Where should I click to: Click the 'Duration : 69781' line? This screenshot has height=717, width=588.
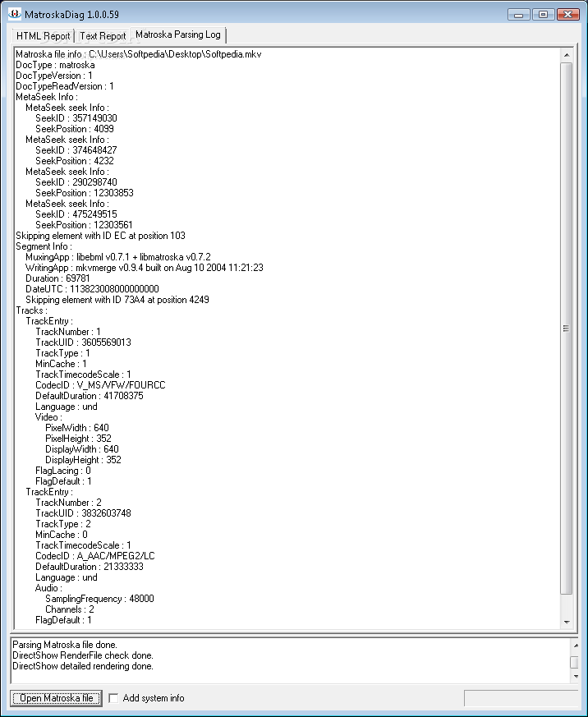coord(57,278)
